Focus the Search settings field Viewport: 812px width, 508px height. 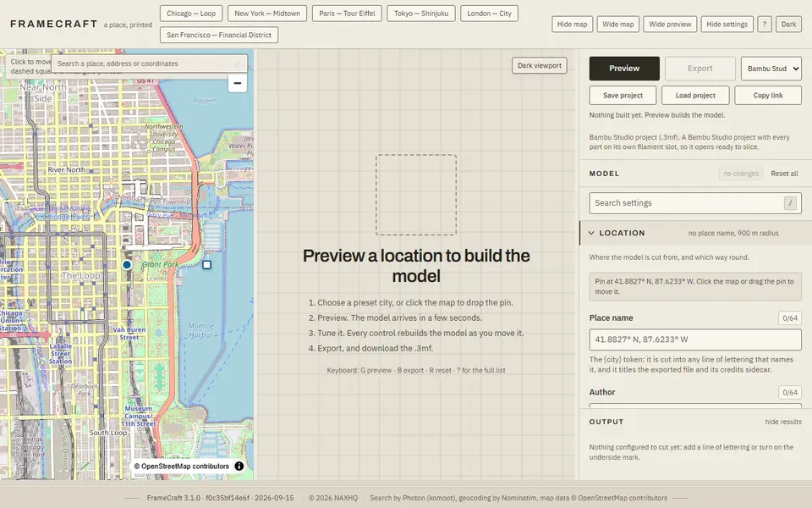695,203
